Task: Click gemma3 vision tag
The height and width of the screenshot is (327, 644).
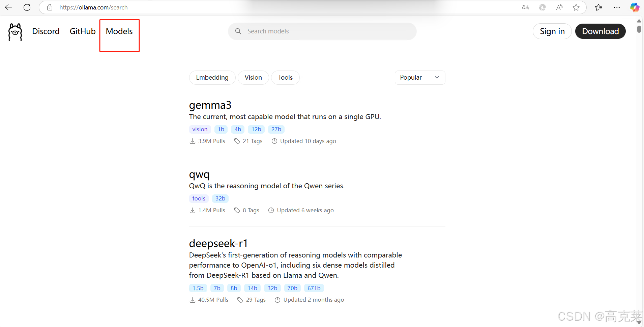Action: click(200, 129)
